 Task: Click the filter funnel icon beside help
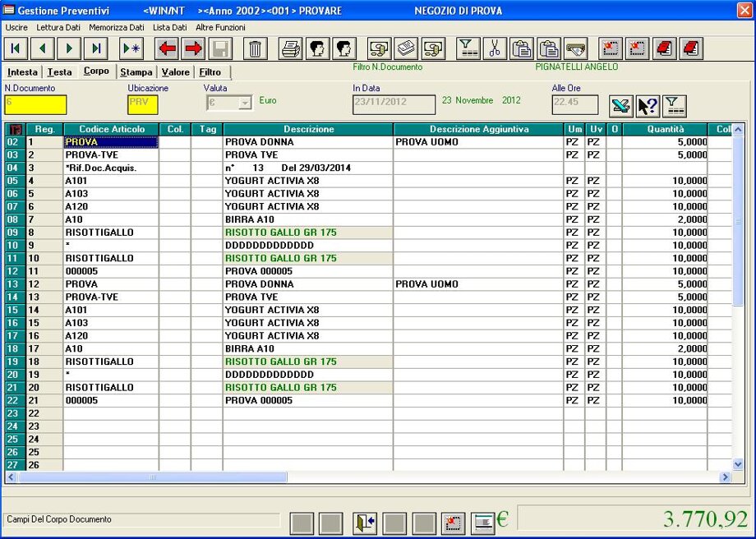pos(674,106)
